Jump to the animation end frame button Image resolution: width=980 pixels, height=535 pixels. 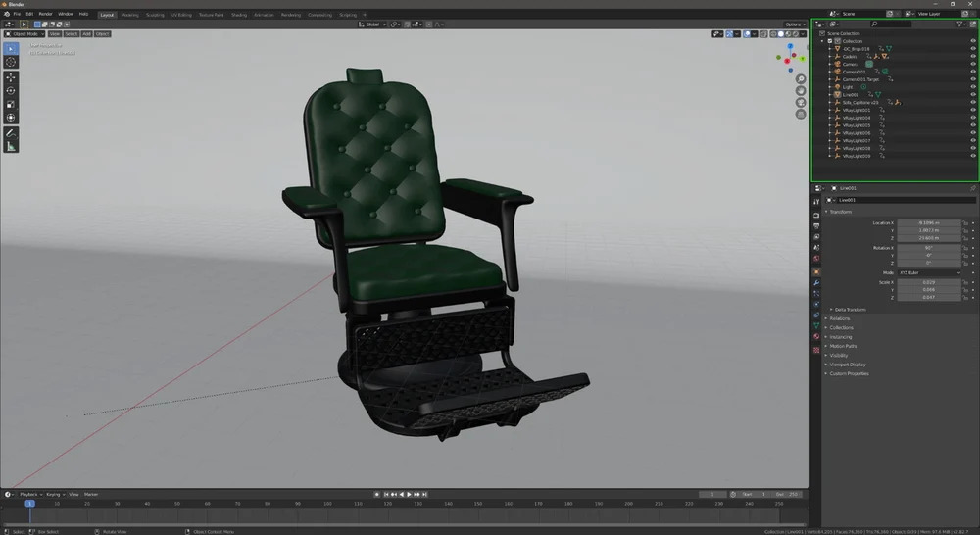[425, 495]
